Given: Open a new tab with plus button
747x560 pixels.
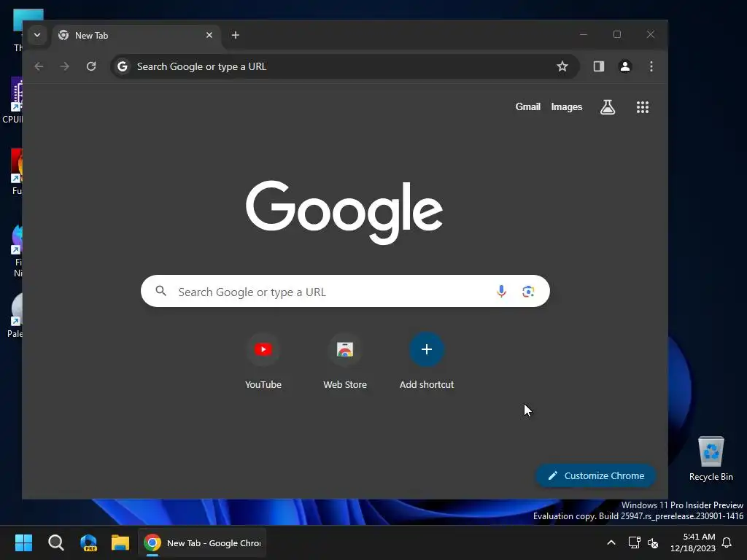Looking at the screenshot, I should coord(236,35).
